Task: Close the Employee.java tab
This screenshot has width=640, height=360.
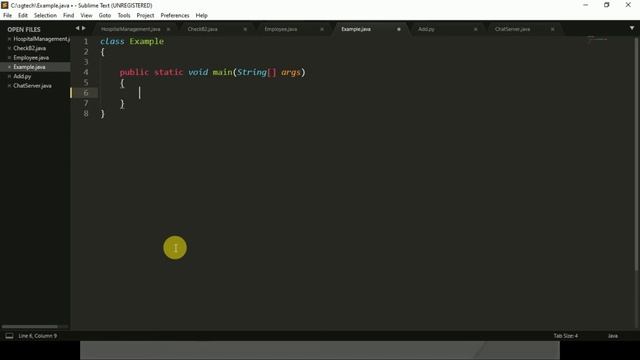Action: click(322, 29)
